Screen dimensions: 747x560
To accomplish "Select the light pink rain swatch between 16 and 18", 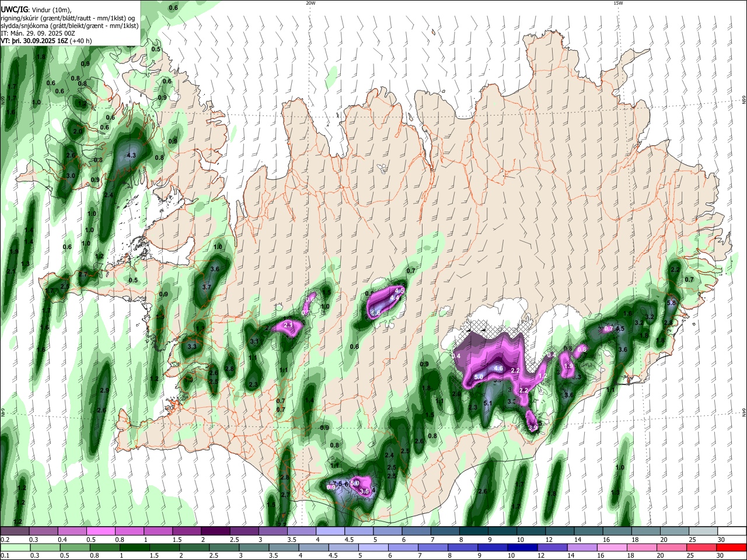I will click(613, 548).
